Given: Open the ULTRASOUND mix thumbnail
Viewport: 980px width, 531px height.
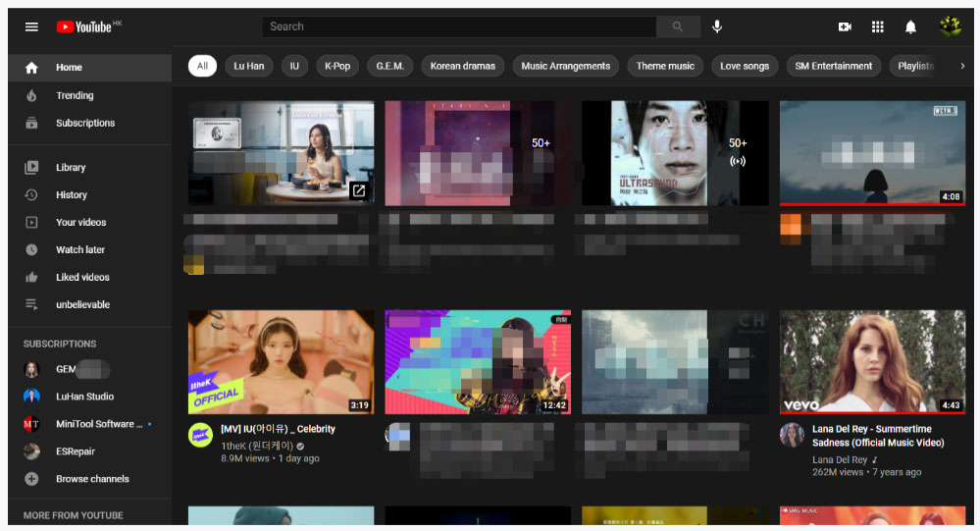Looking at the screenshot, I should 675,153.
